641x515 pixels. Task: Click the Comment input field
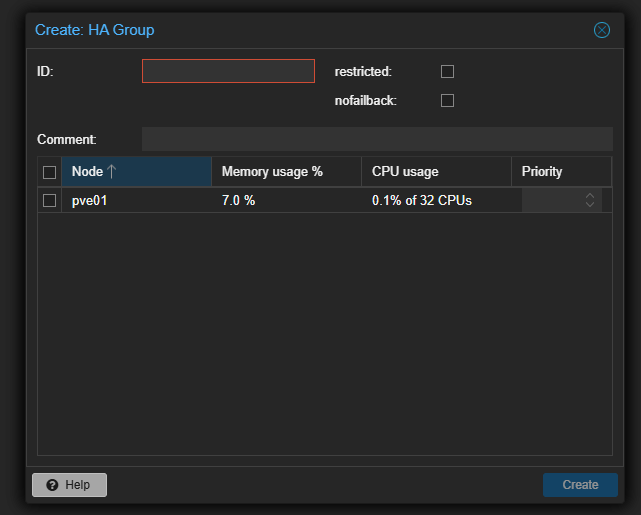pyautogui.click(x=376, y=139)
